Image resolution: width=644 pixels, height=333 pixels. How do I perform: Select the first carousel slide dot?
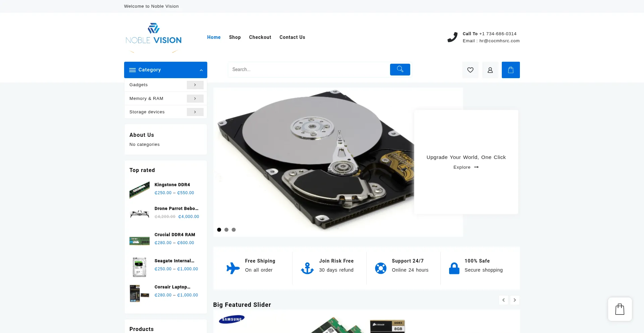click(219, 230)
